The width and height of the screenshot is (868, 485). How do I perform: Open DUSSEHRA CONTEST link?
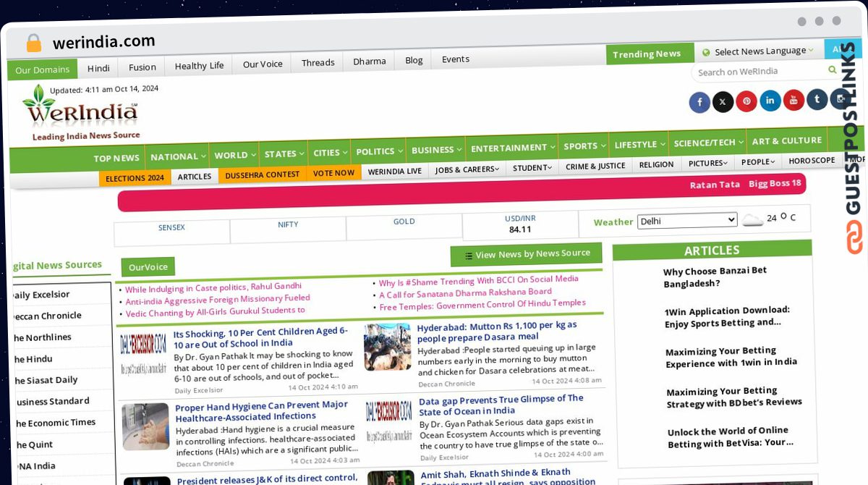coord(262,174)
